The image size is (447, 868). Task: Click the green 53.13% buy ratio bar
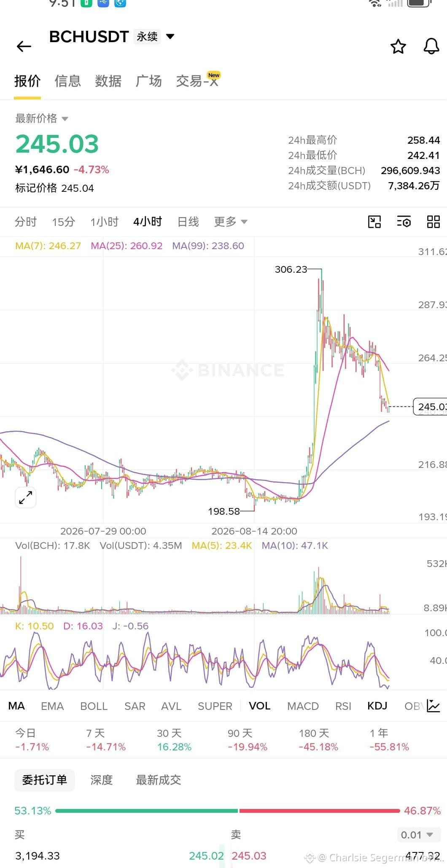click(x=146, y=811)
